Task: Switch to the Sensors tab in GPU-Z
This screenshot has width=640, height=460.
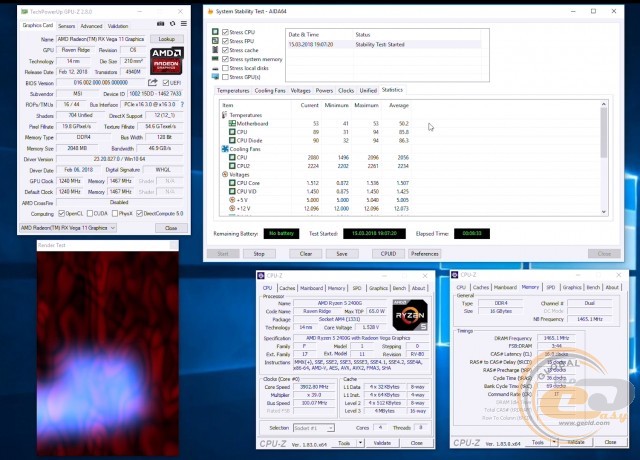Action: click(x=67, y=26)
